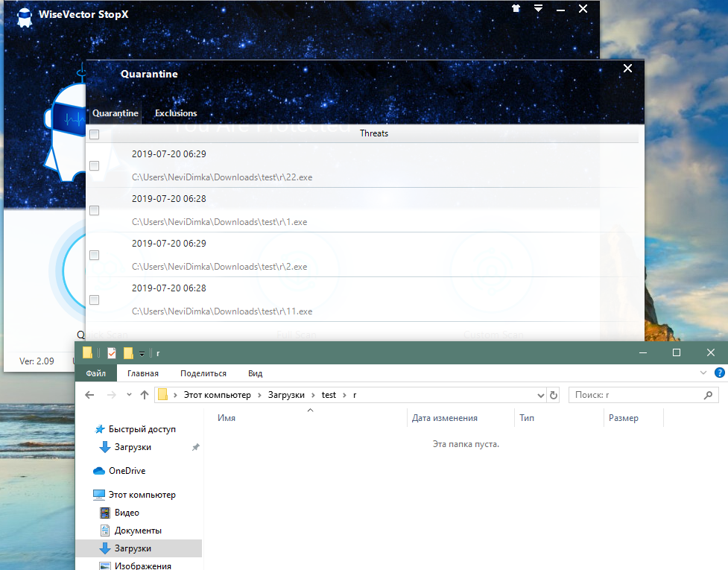Open the address bar history dropdown
This screenshot has height=570, width=728.
[x=540, y=396]
